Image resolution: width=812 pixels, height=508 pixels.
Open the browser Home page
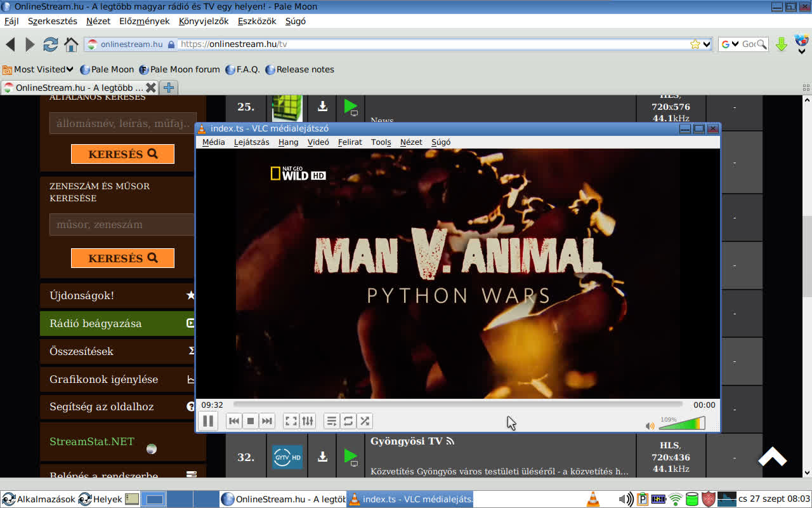click(71, 44)
